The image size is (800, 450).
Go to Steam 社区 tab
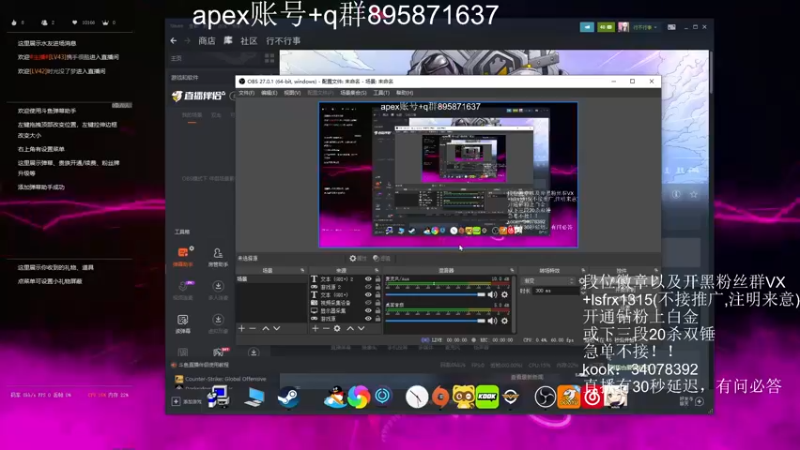(249, 41)
